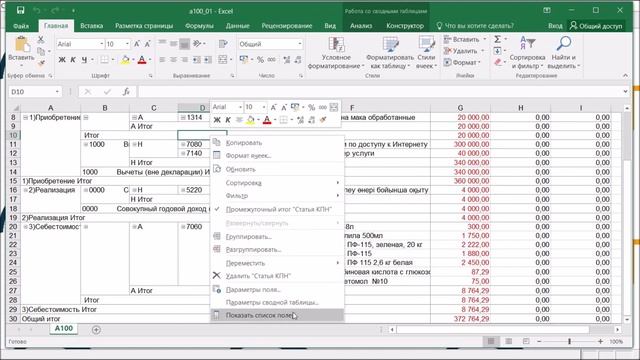Toggle Промежуточный итог "Статья КПН"
Viewport: 640px width, 360px height.
pos(278,209)
